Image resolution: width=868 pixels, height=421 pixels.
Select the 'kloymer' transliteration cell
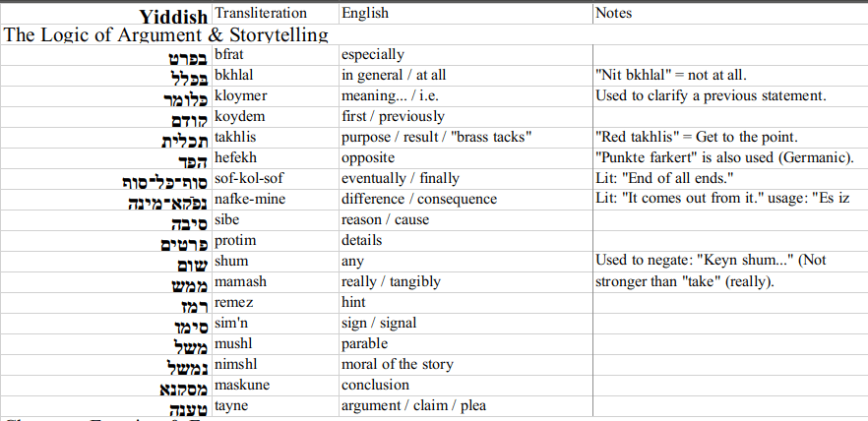click(240, 95)
